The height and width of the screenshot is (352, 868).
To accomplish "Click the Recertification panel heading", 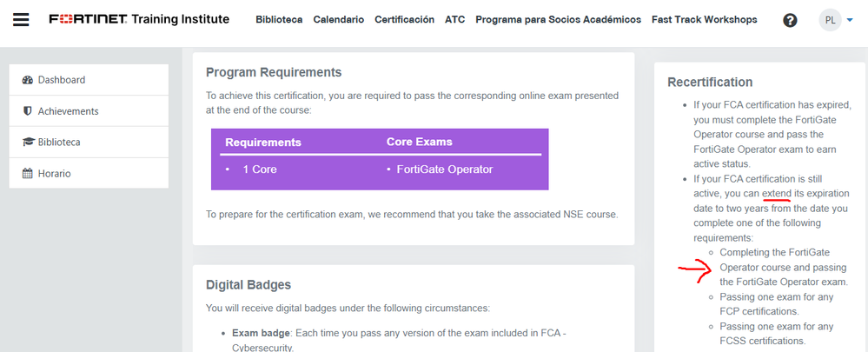I will 710,83.
